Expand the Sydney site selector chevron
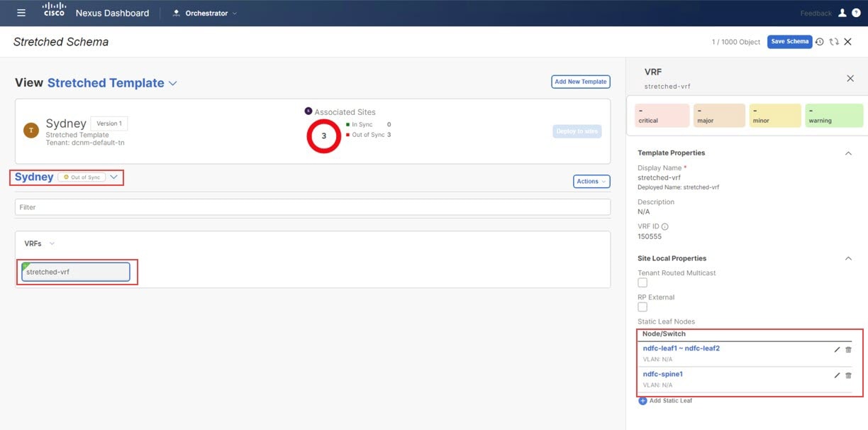868x430 pixels. pyautogui.click(x=113, y=177)
